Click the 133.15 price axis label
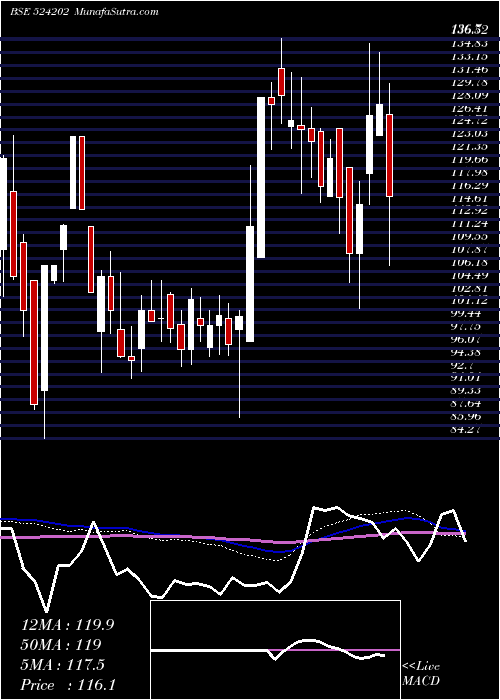Screen dimensions: 500x700 [470, 56]
